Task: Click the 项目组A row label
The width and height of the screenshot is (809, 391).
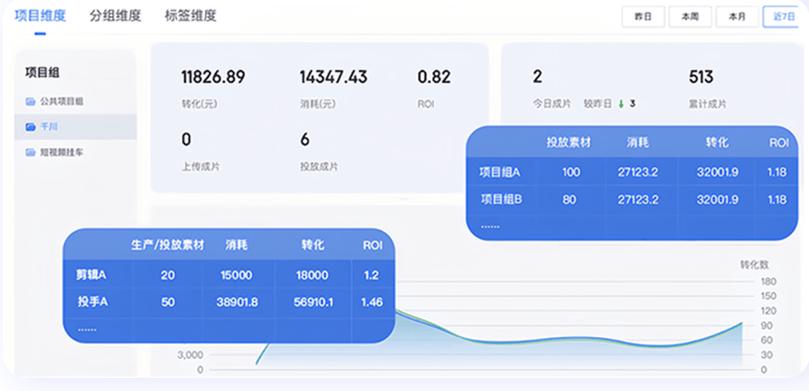Action: (500, 172)
